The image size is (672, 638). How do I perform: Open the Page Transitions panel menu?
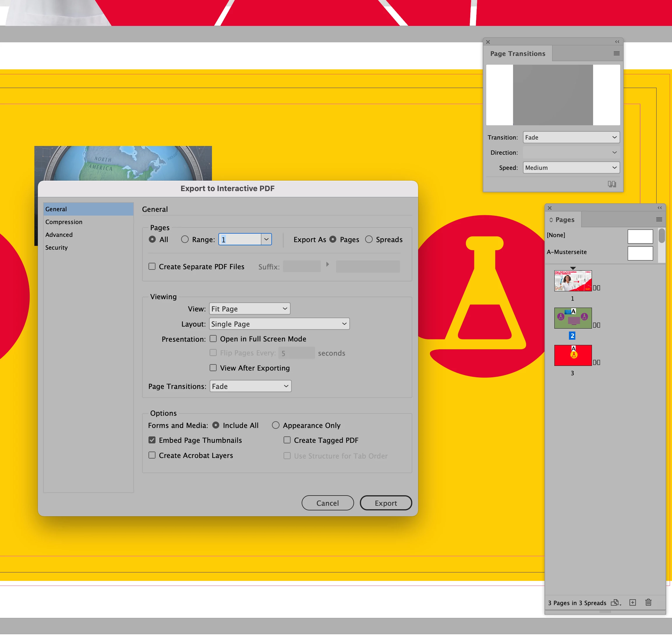pos(616,53)
